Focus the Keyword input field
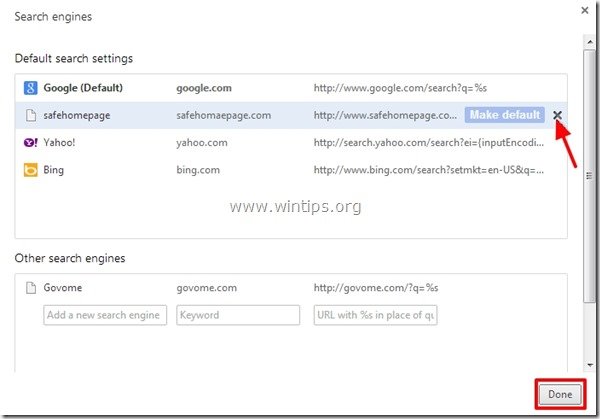Image resolution: width=600 pixels, height=419 pixels. [x=238, y=315]
